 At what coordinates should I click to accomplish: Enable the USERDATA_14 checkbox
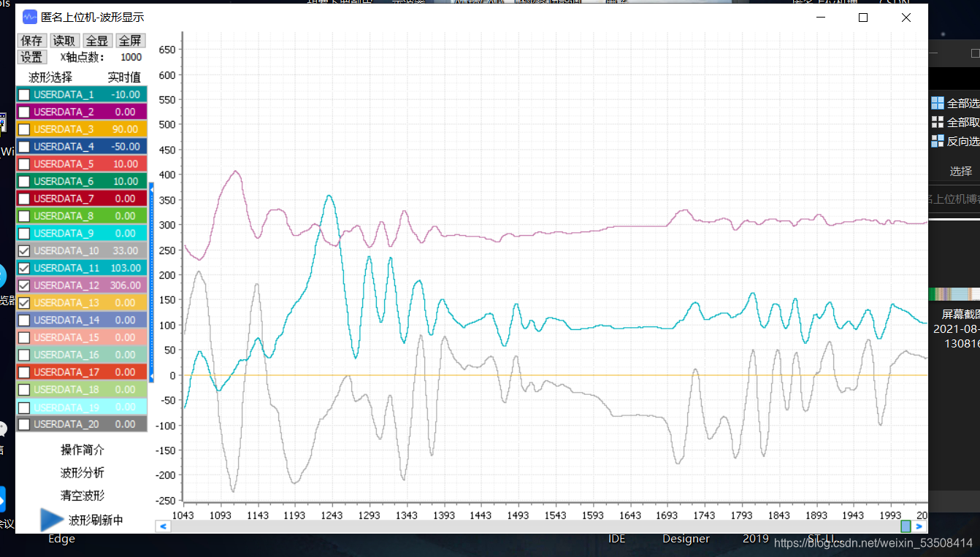click(24, 320)
